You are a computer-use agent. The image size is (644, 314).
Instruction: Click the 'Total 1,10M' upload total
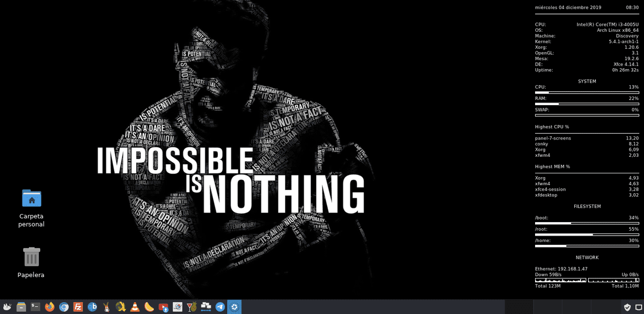click(625, 286)
